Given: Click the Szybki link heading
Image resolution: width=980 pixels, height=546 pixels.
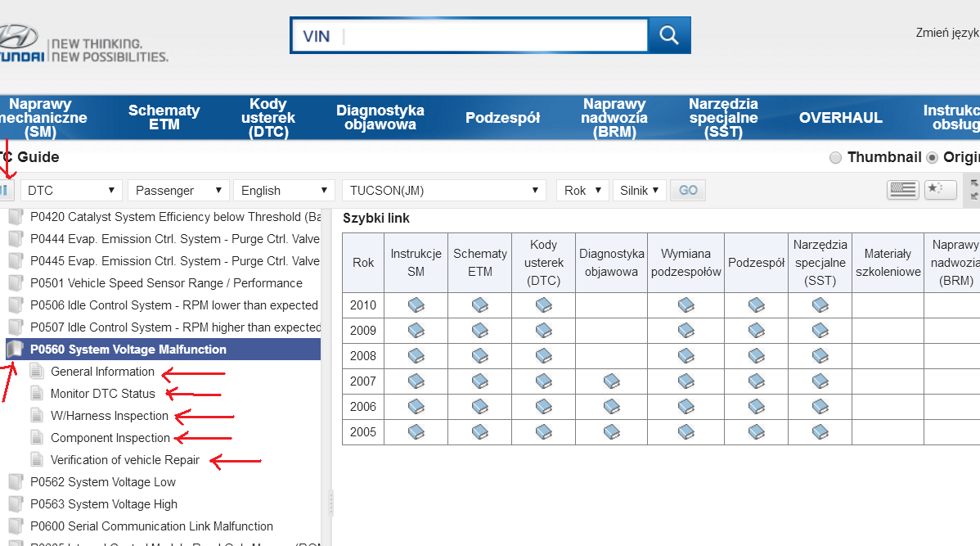Looking at the screenshot, I should (376, 219).
